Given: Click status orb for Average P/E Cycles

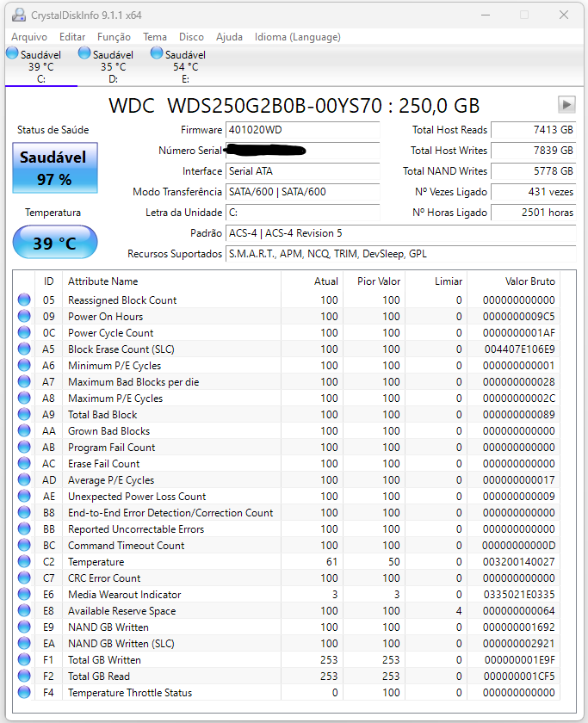Looking at the screenshot, I should 24,479.
